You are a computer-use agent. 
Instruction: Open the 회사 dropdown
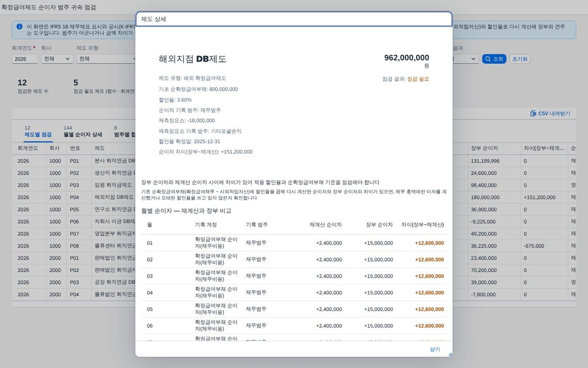tap(57, 59)
